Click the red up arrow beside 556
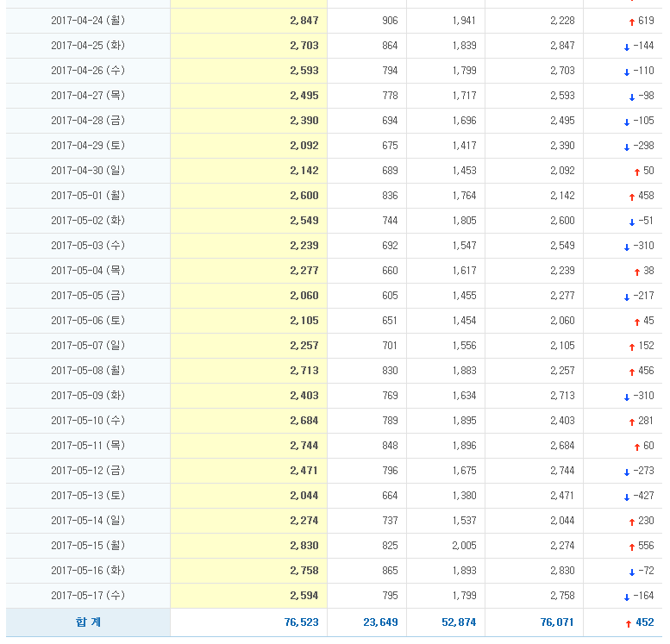Image resolution: width=670 pixels, height=644 pixels. pyautogui.click(x=631, y=547)
